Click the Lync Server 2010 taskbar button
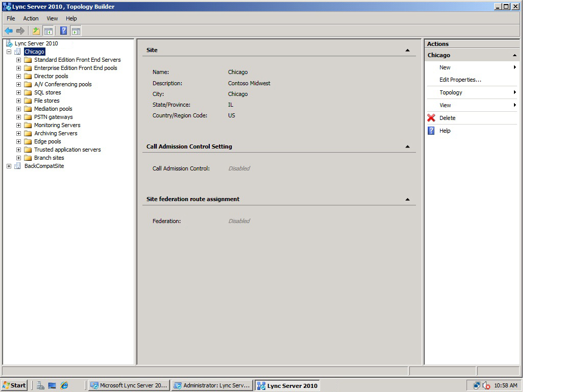Viewport: 588px width, 392px height. (288, 385)
